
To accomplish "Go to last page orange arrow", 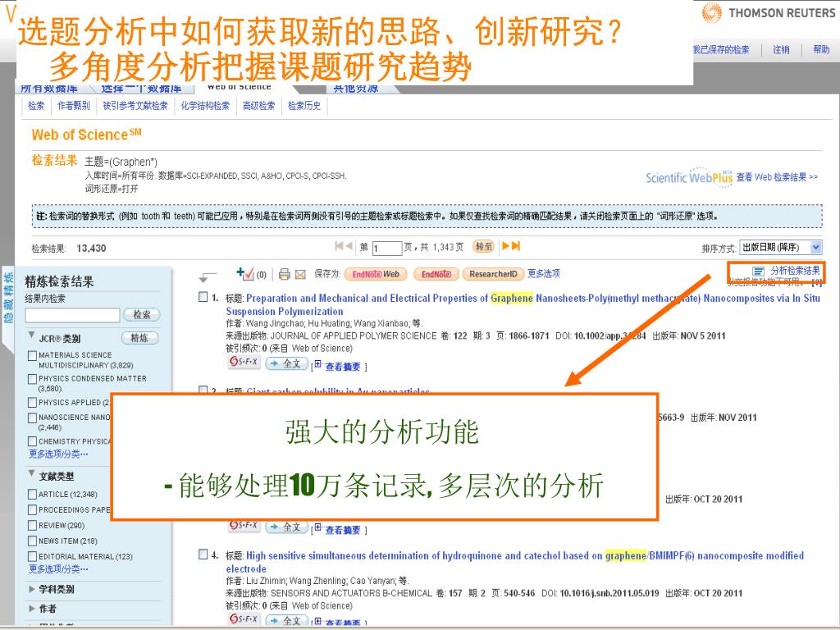I will (x=516, y=246).
